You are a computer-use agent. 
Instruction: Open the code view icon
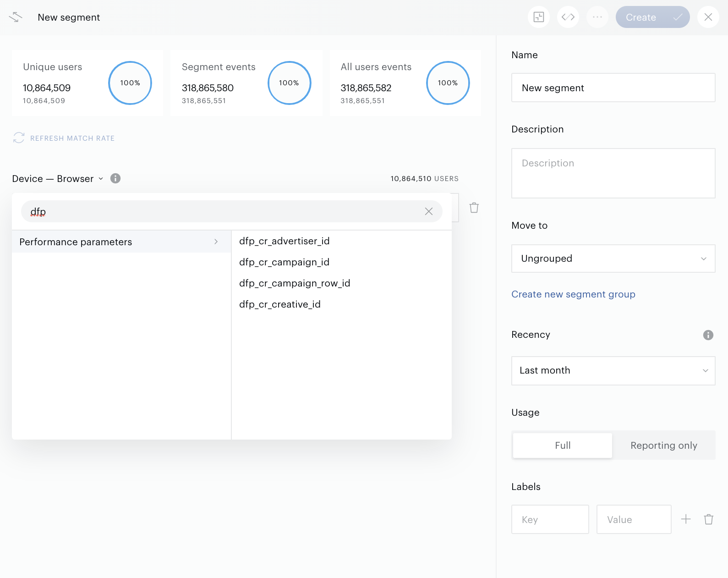pos(568,17)
